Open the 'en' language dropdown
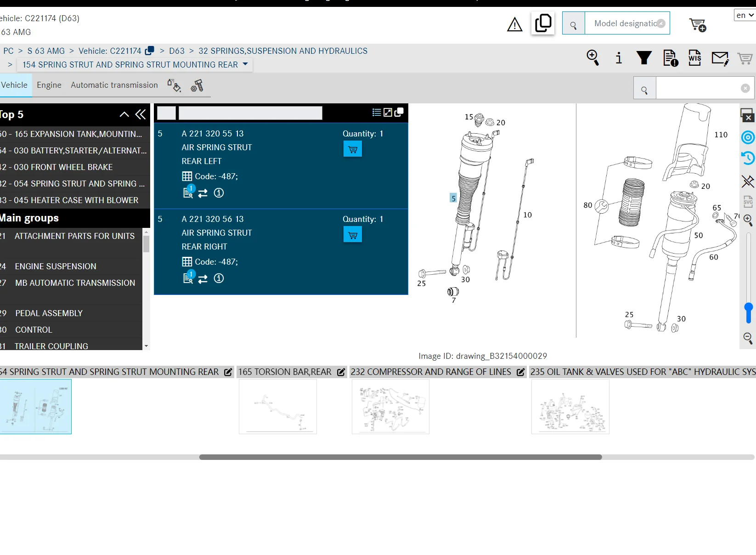Screen dimensions: 756x555 click(x=745, y=15)
